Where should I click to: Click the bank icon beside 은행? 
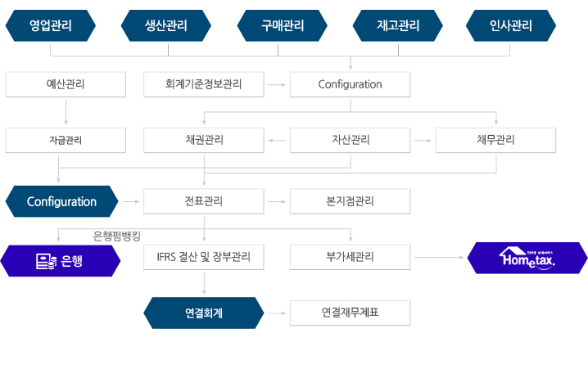tap(46, 261)
